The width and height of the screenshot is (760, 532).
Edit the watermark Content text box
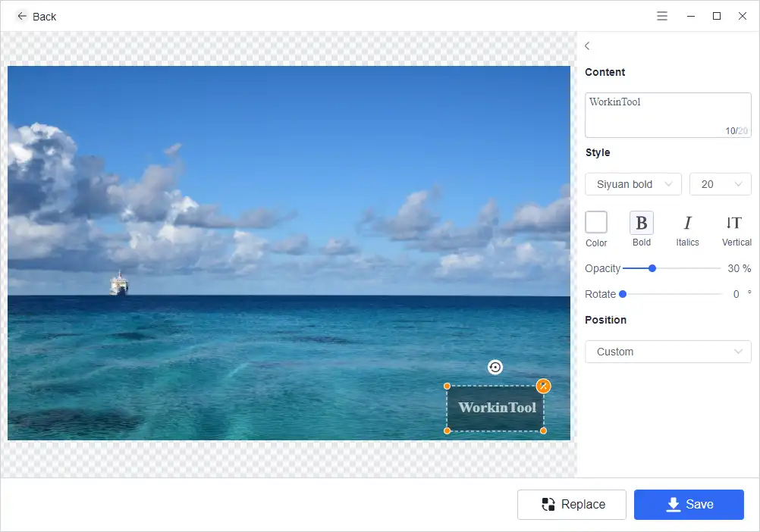pyautogui.click(x=668, y=115)
